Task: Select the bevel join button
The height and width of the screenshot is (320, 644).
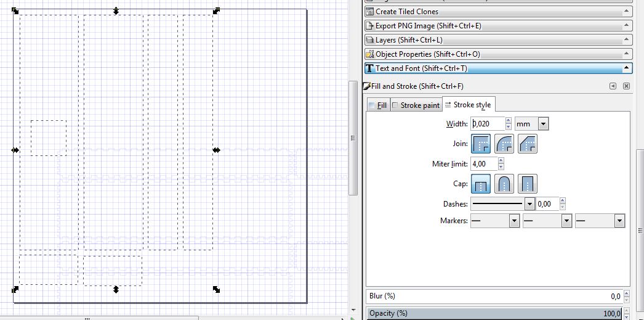Action: point(528,144)
